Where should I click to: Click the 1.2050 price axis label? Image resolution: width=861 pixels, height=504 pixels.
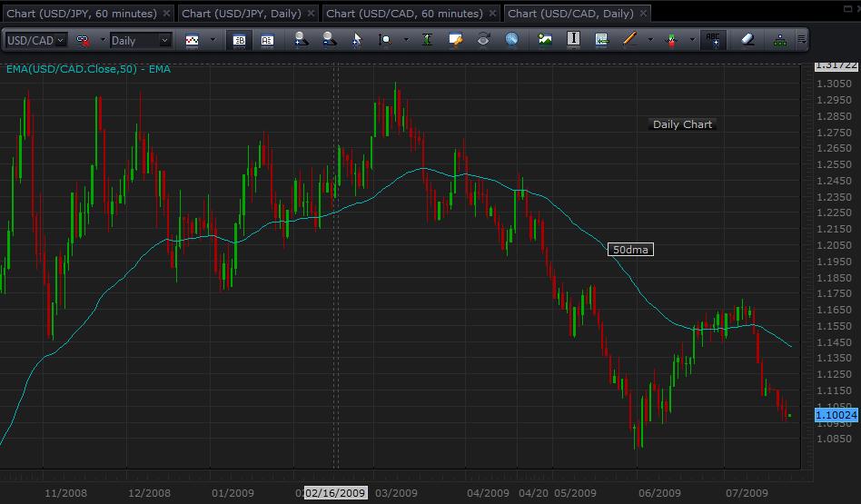[834, 245]
